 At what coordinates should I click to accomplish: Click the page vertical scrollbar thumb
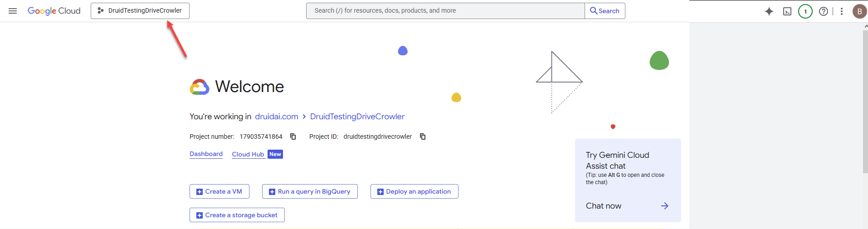coord(865,102)
